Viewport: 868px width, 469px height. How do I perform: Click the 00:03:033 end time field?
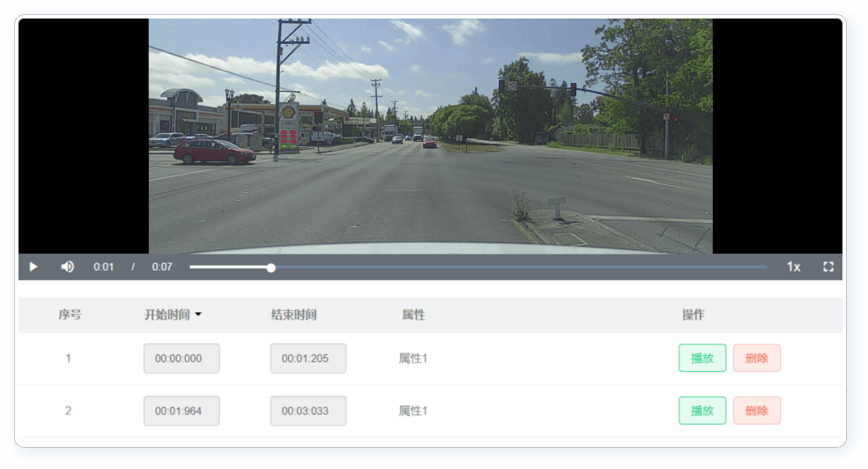(308, 411)
